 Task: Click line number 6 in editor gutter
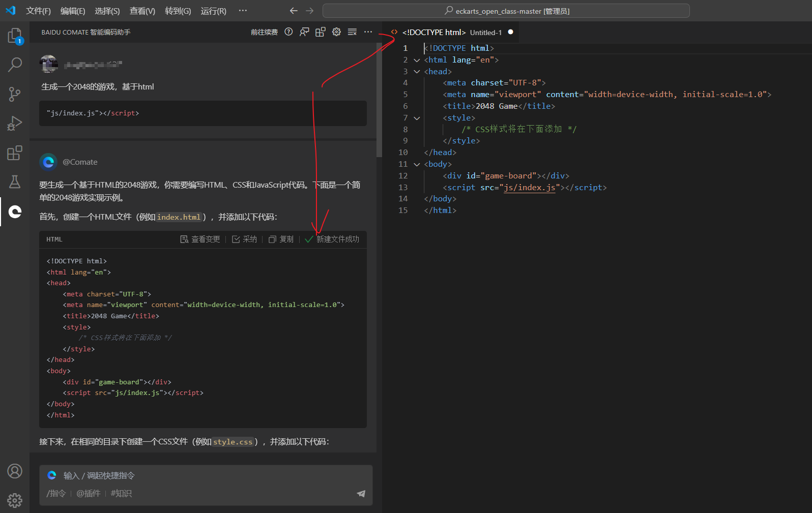[405, 106]
